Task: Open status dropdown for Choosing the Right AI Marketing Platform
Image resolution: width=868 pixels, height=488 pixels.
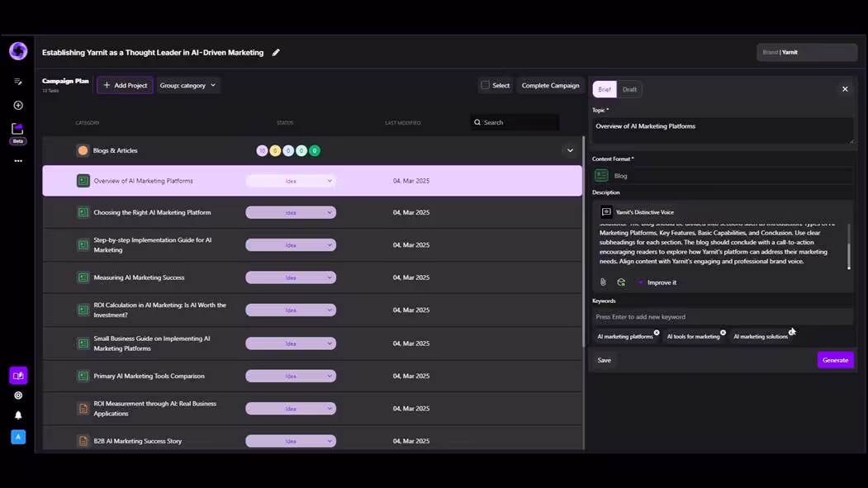Action: pos(291,212)
